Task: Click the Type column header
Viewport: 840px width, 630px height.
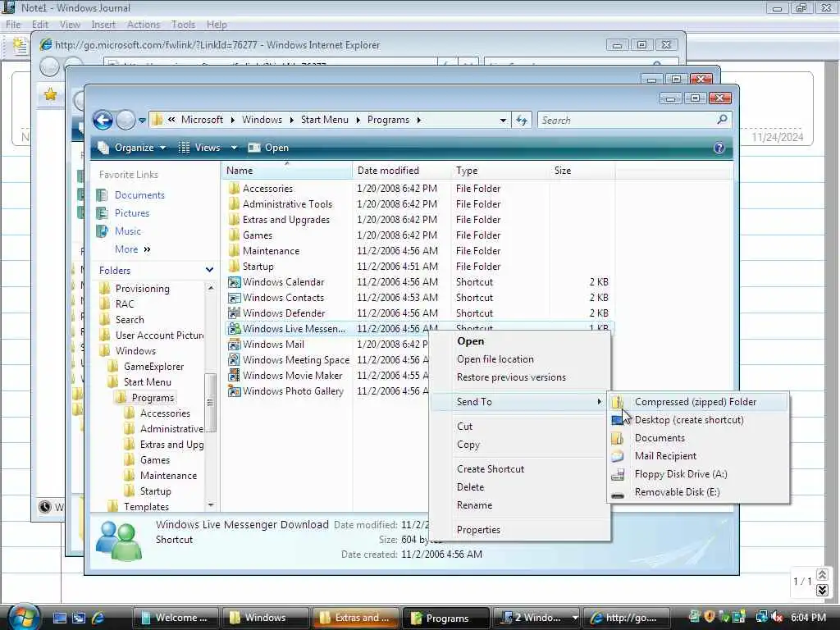Action: [x=500, y=171]
